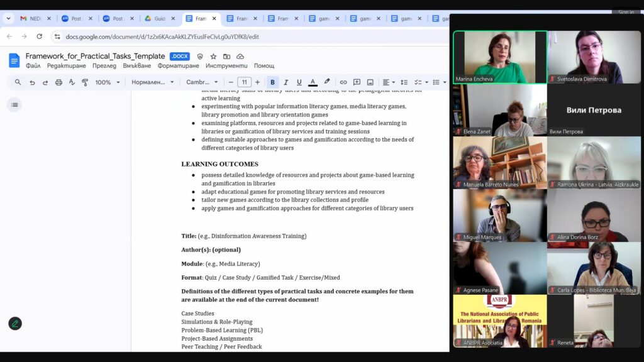The width and height of the screenshot is (644, 362).
Task: Click the increase font size plus button
Action: (257, 82)
